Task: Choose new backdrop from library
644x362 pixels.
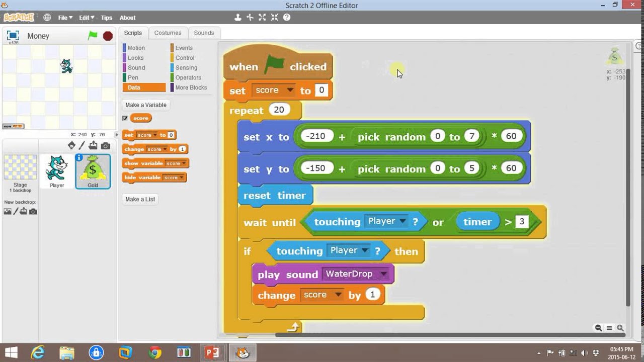Action: [x=8, y=212]
